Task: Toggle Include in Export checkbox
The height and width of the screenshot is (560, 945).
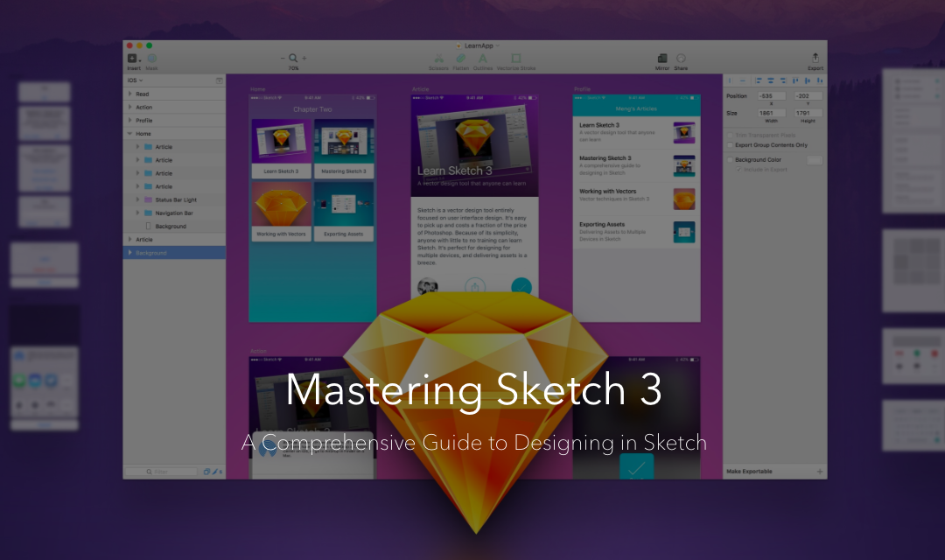Action: pos(738,170)
